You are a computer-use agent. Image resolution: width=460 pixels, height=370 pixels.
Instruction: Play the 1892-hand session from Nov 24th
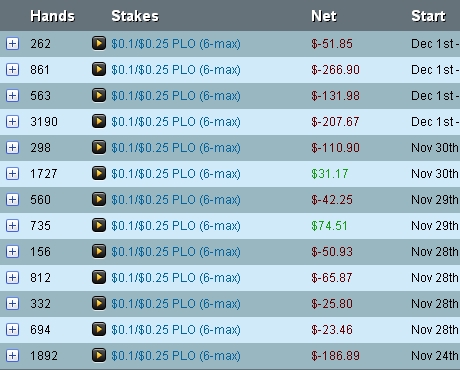(99, 355)
